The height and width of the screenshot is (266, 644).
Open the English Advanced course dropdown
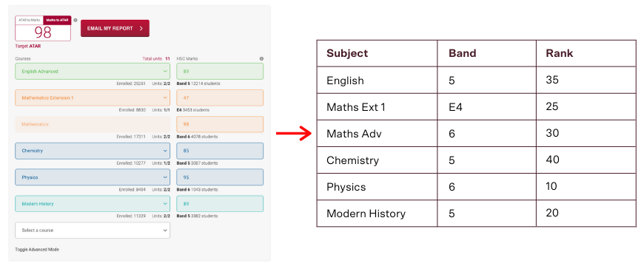[x=93, y=72]
